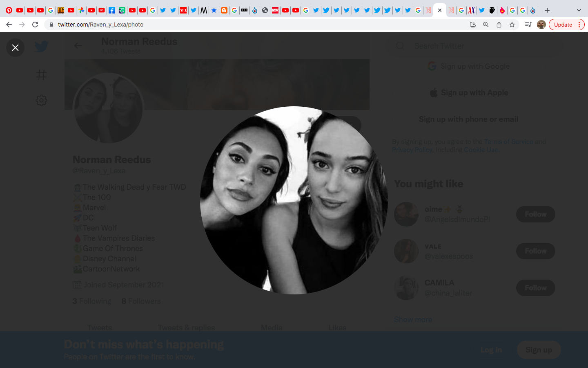Follow the CAMILA account
This screenshot has width=588, height=368.
tap(535, 288)
